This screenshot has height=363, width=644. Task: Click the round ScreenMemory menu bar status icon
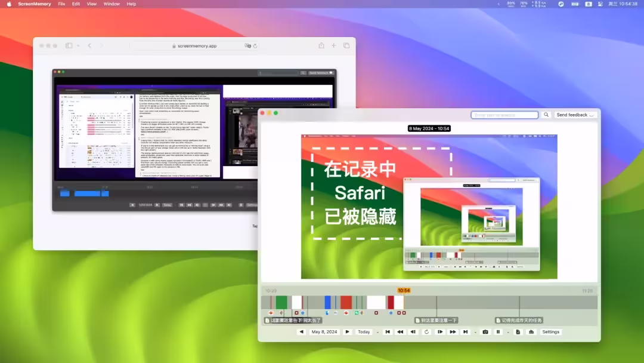click(561, 4)
